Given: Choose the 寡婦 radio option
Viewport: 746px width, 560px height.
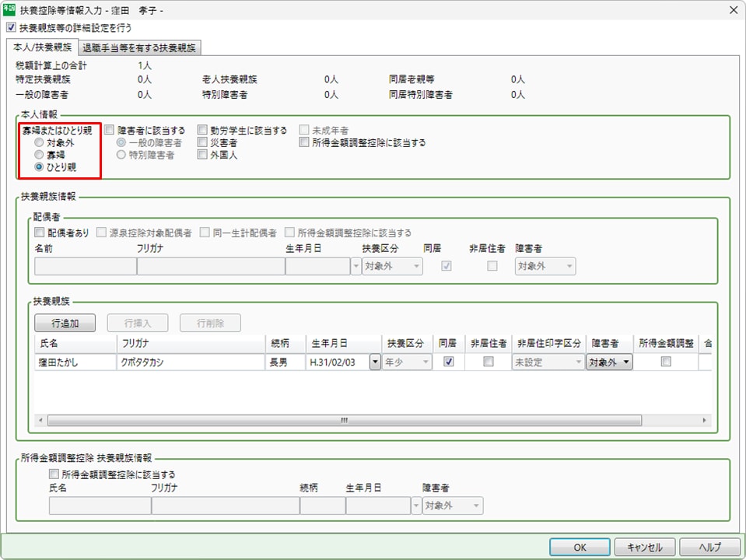Looking at the screenshot, I should (x=38, y=155).
